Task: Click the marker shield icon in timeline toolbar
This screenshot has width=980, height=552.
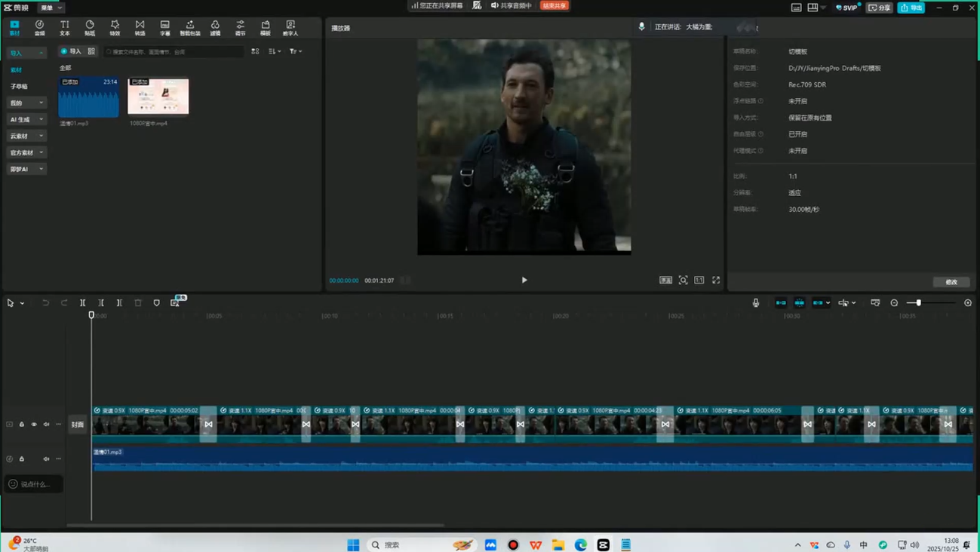Action: pos(157,303)
